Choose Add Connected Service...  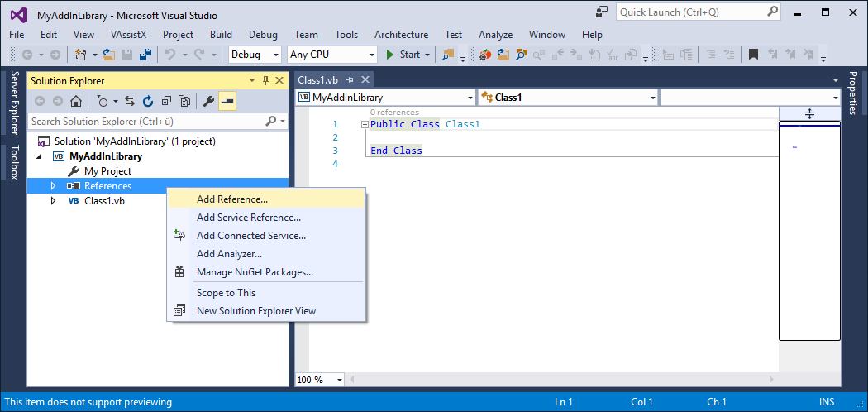[265, 236]
